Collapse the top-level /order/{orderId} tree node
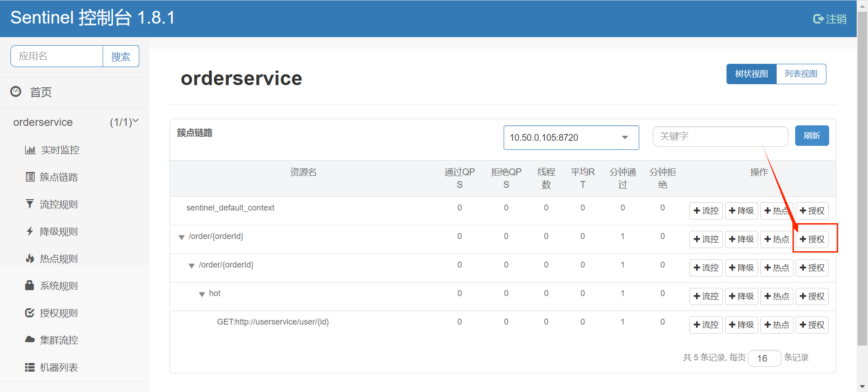868x392 pixels. [x=181, y=237]
